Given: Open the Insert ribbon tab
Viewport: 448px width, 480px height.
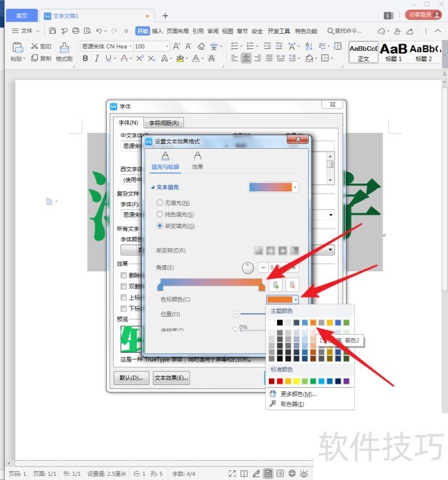Looking at the screenshot, I should (x=157, y=31).
